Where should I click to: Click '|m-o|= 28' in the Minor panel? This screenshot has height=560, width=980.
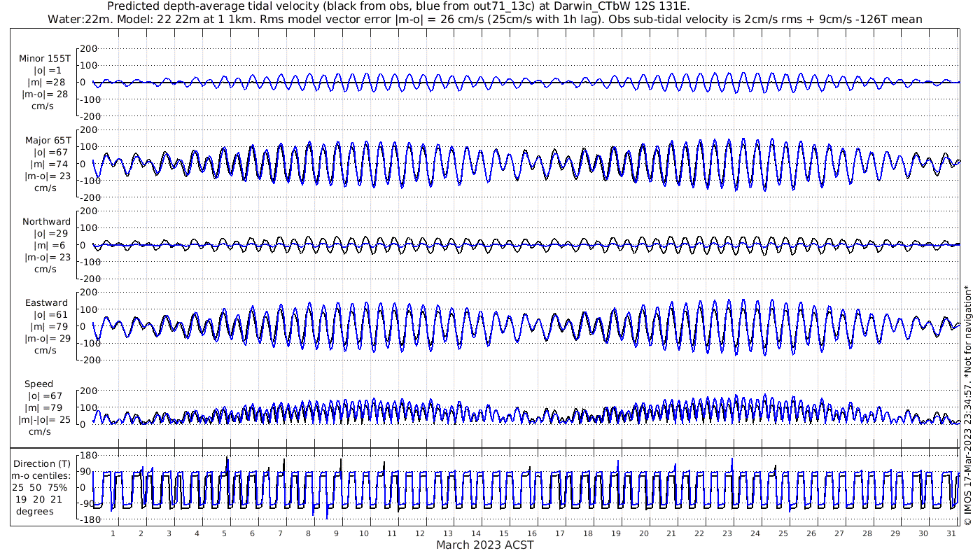[x=45, y=94]
